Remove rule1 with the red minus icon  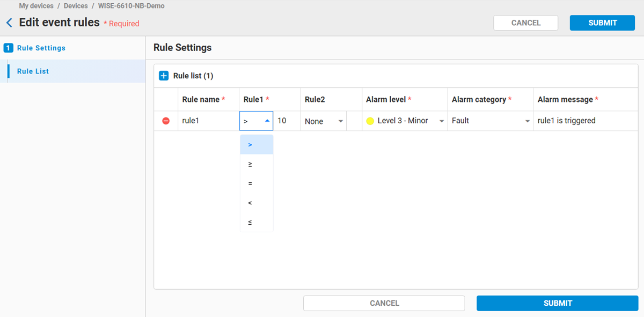coord(166,121)
